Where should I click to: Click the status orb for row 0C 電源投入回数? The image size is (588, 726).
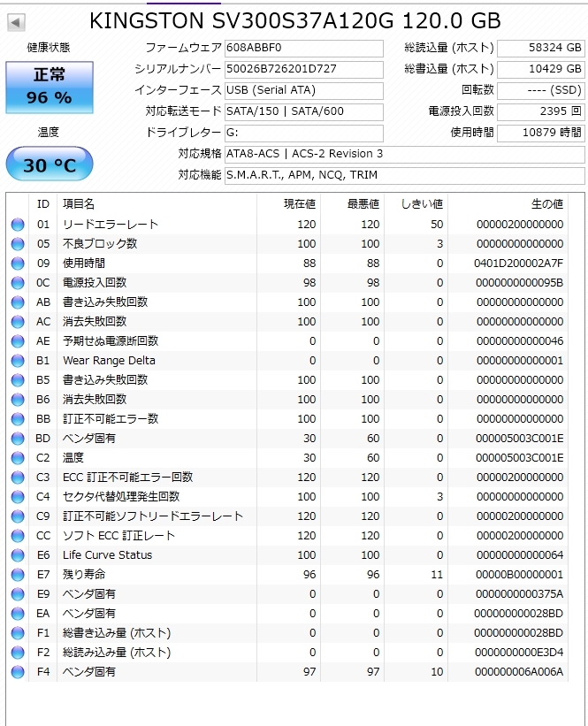(18, 283)
